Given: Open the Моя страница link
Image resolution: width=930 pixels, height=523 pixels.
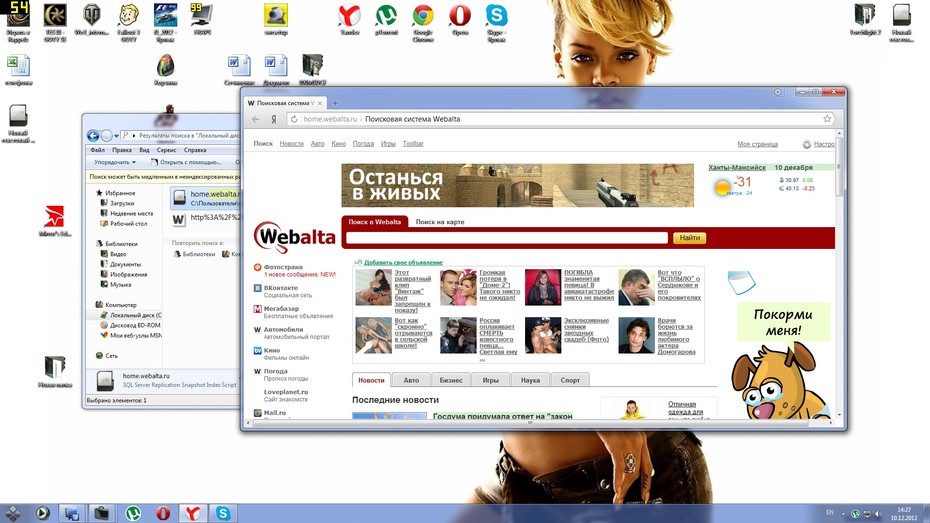Looking at the screenshot, I should pos(757,144).
